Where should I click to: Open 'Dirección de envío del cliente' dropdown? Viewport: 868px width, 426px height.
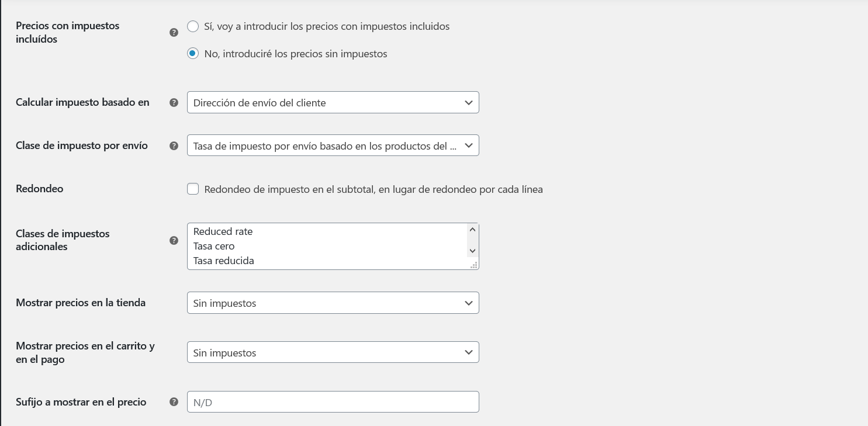point(333,102)
